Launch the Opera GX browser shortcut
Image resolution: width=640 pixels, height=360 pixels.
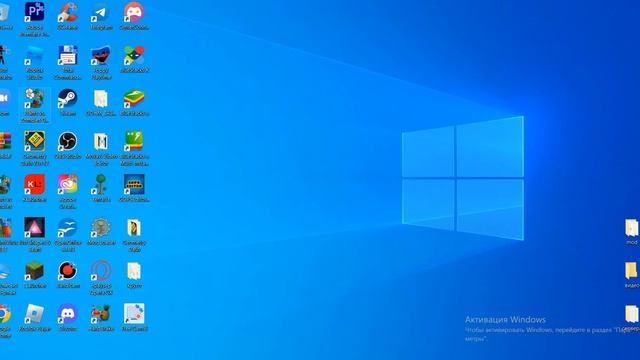[x=101, y=271]
